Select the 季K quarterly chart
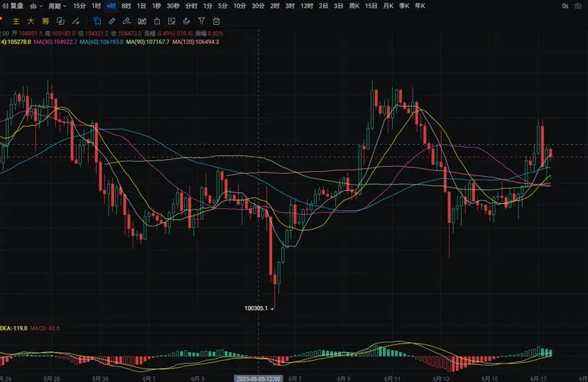The image size is (588, 382). (x=404, y=6)
